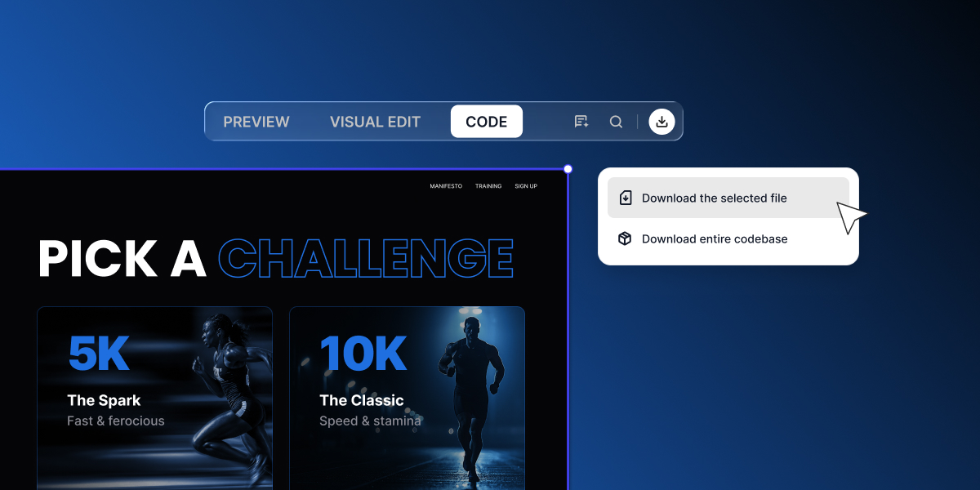This screenshot has width=980, height=490.
Task: Click the SIGN UP nav link
Action: 526,186
